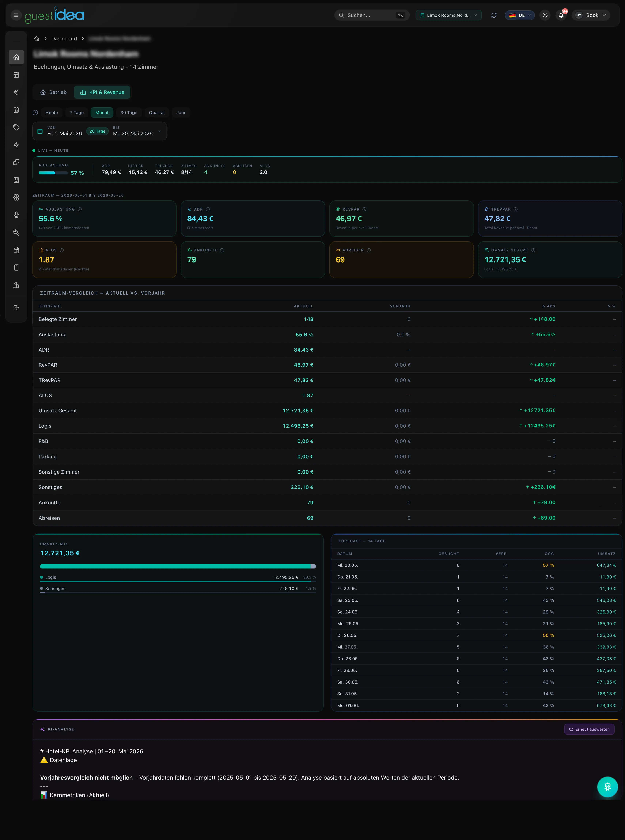Click the Erneut auswerten button
The width and height of the screenshot is (625, 840).
(589, 729)
